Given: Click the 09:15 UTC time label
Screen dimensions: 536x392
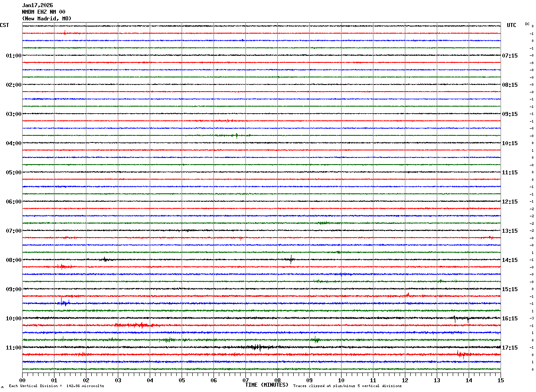Looking at the screenshot, I should click(510, 114).
